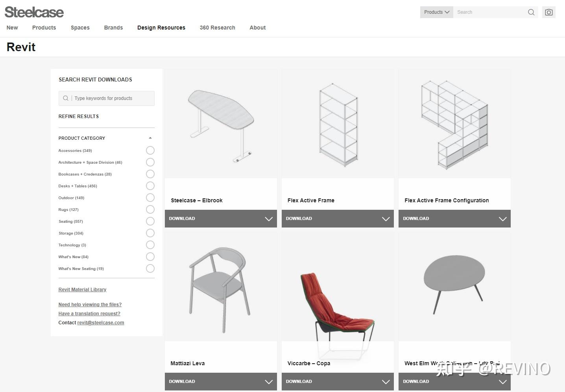Click the revit@steelcase.com email link

[101, 323]
